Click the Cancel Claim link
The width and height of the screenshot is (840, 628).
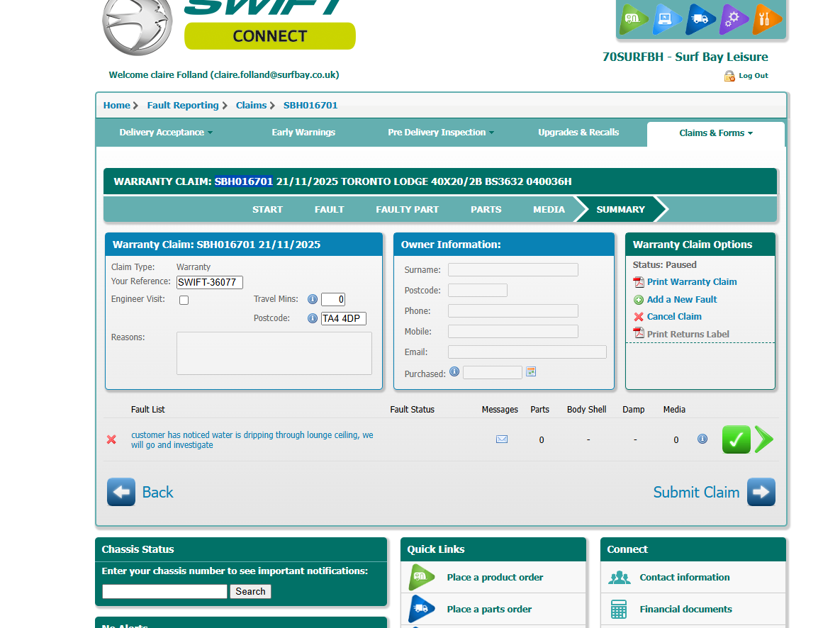[x=674, y=317]
